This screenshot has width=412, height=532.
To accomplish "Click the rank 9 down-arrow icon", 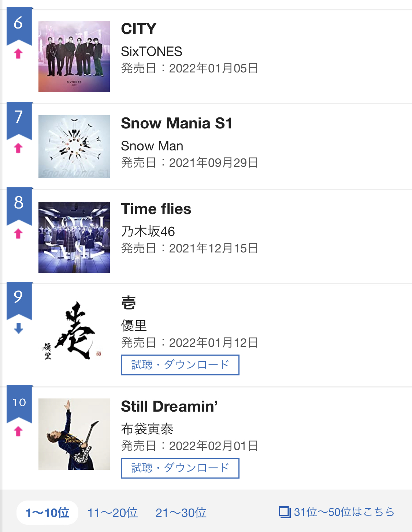I will [x=18, y=328].
